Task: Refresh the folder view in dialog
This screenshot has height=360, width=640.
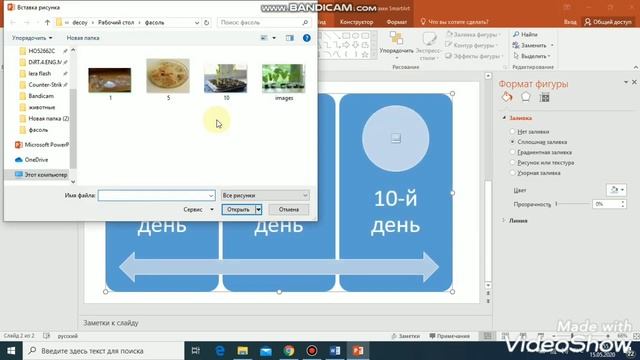Action: (207, 22)
